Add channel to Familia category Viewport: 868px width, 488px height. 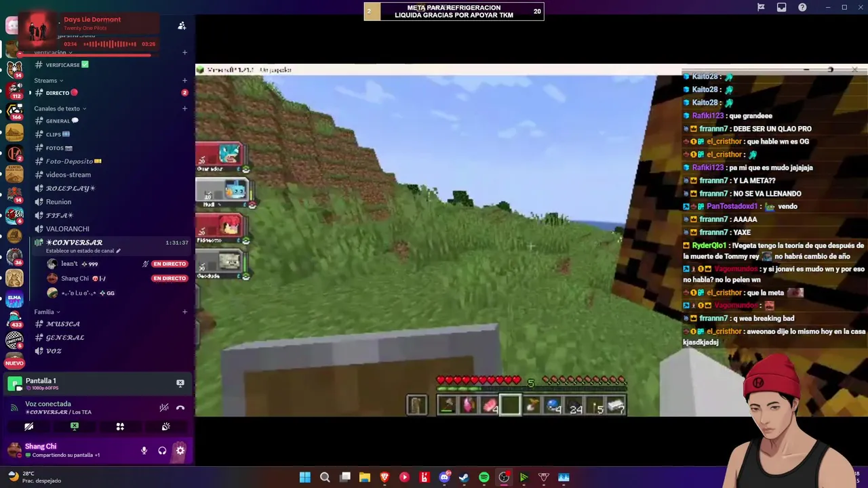pyautogui.click(x=184, y=312)
